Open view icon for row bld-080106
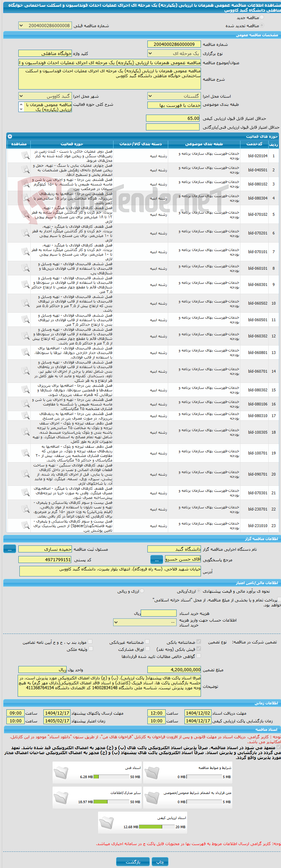Image resolution: width=281 pixels, height=868 pixels. [25, 404]
